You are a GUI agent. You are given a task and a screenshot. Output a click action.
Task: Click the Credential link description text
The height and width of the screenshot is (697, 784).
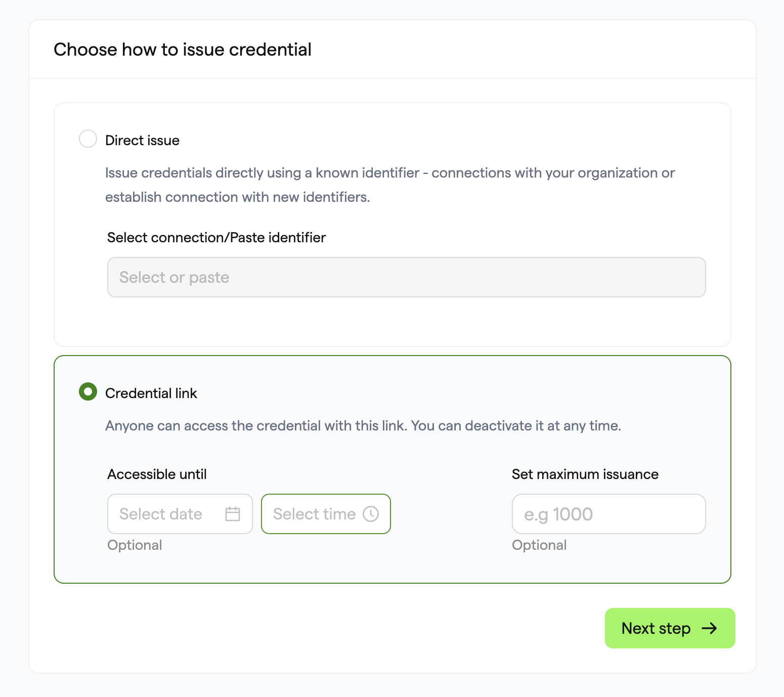363,425
